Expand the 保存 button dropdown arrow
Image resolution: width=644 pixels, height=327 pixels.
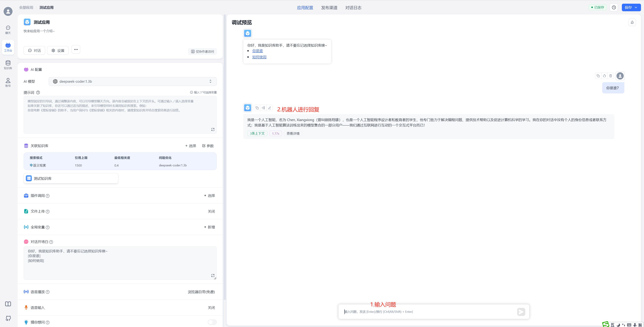click(x=636, y=8)
